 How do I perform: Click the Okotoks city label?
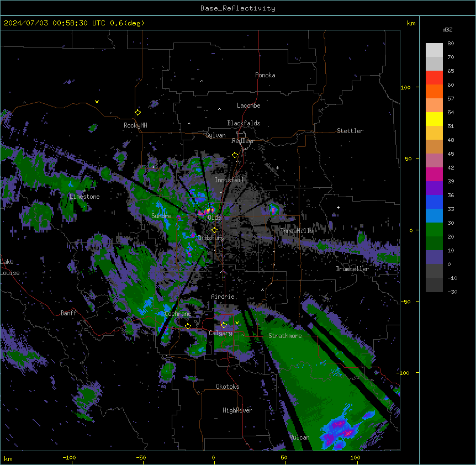click(x=228, y=387)
